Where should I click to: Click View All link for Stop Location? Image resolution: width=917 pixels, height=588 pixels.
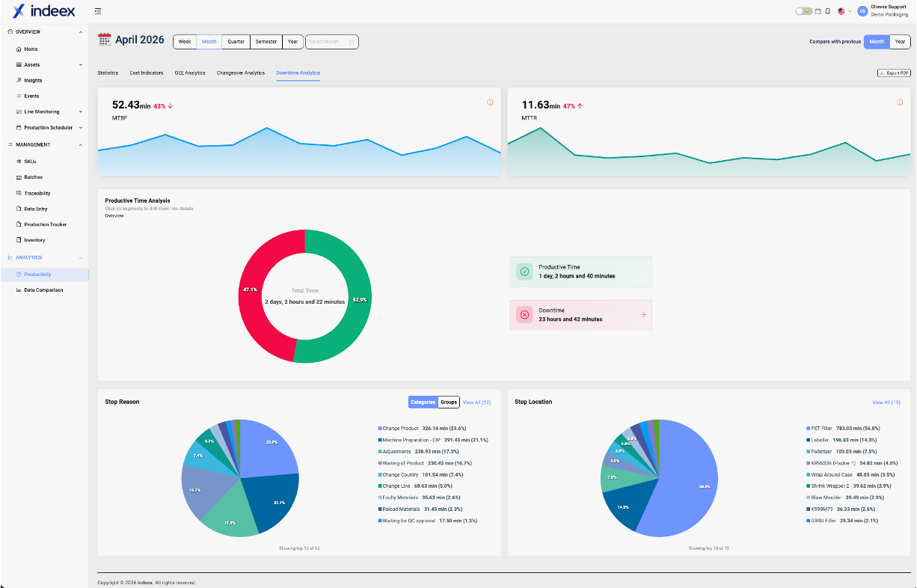click(x=886, y=402)
